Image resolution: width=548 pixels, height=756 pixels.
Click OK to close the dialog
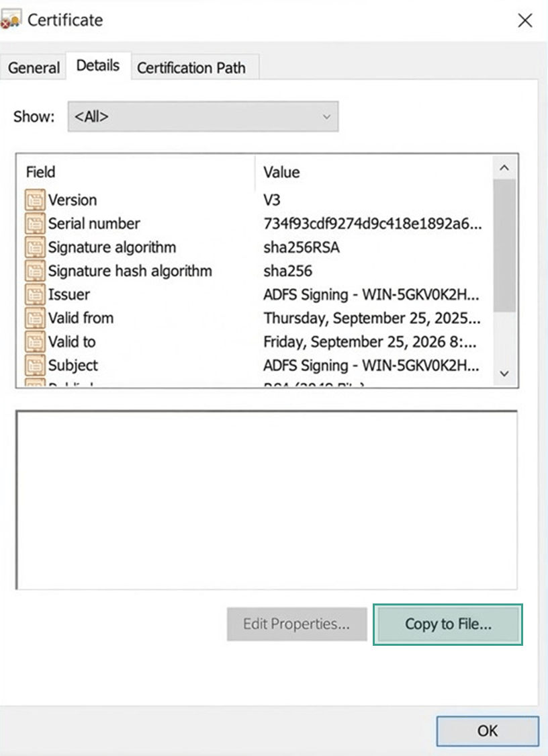488,730
